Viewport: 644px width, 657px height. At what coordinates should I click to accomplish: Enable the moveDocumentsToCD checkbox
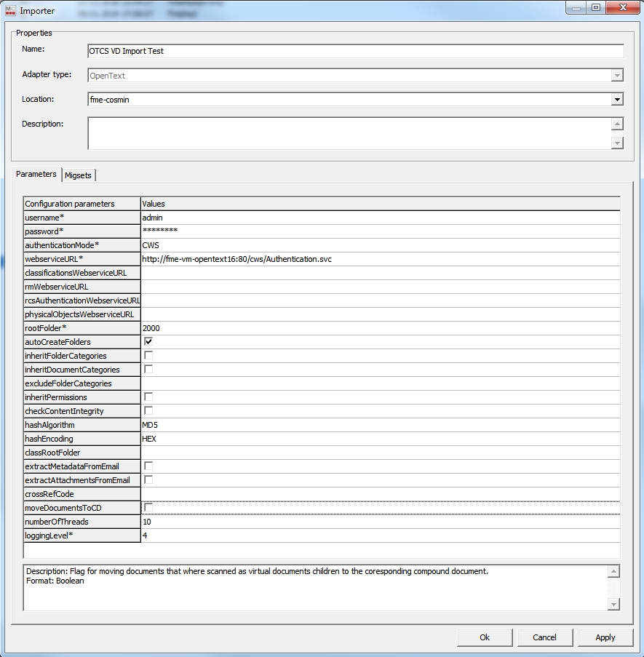(x=148, y=508)
